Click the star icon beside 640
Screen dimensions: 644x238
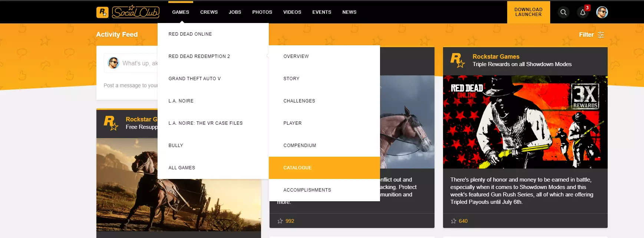453,221
